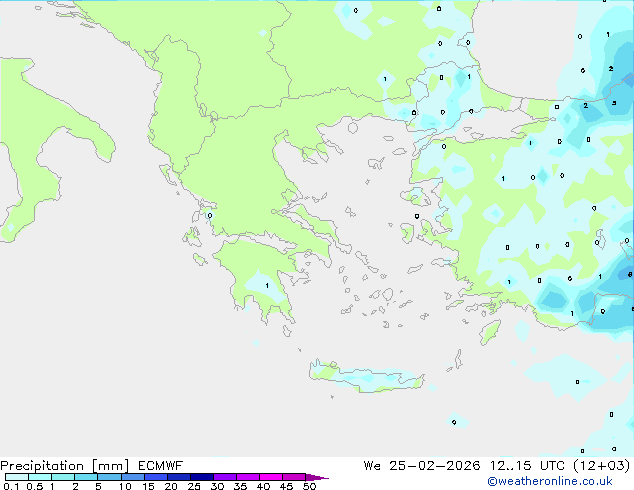
Task: Select the '(12+03)' forecast step text
Action: pos(602,466)
